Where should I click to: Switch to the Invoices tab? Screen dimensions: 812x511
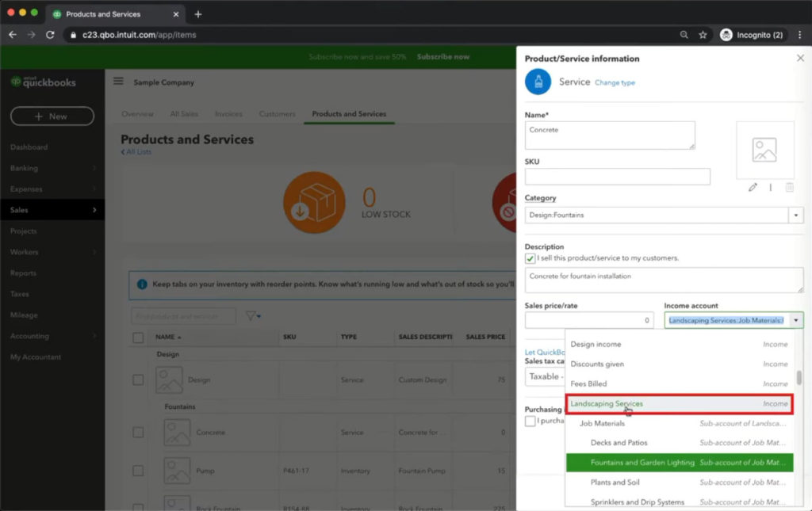click(228, 114)
